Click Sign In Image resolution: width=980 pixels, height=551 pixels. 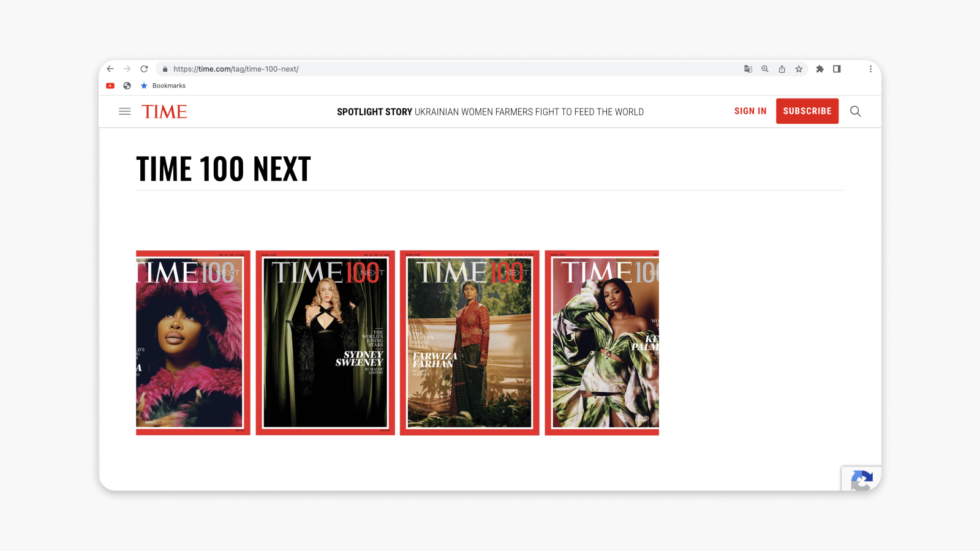coord(750,111)
